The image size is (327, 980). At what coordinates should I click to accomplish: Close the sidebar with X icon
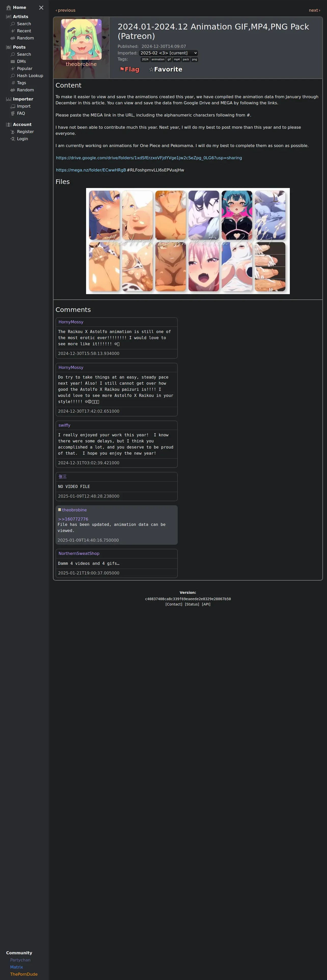tap(41, 8)
